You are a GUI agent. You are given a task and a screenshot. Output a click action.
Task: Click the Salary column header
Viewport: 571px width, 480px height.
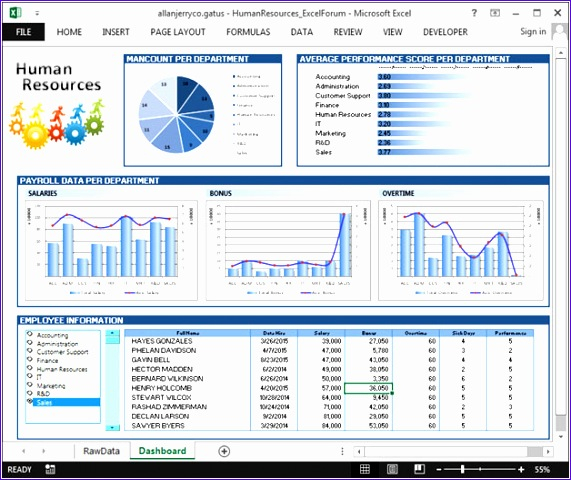[x=321, y=333]
